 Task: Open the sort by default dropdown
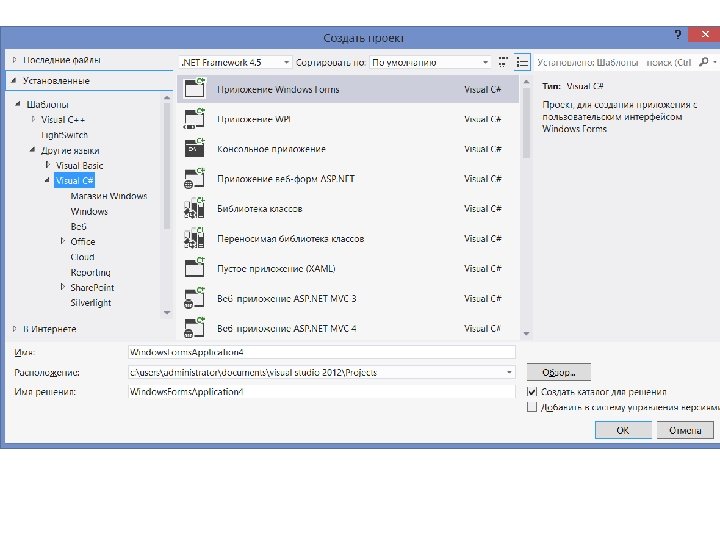pos(430,62)
